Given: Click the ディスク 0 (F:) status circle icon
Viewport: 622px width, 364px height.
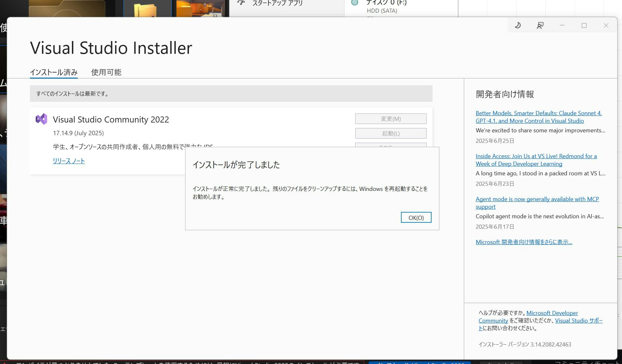Looking at the screenshot, I should (354, 3).
